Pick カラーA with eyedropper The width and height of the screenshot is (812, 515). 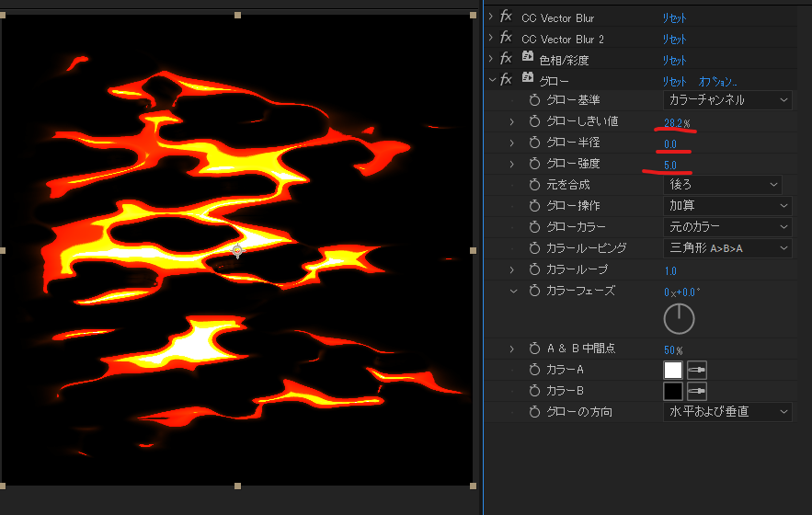coord(697,370)
